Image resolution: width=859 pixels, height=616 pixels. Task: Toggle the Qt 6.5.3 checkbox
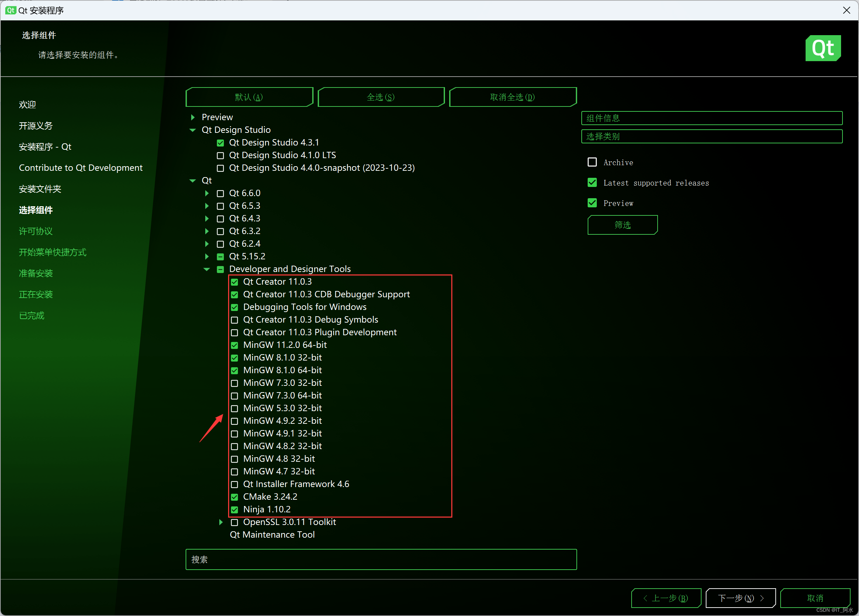click(220, 206)
